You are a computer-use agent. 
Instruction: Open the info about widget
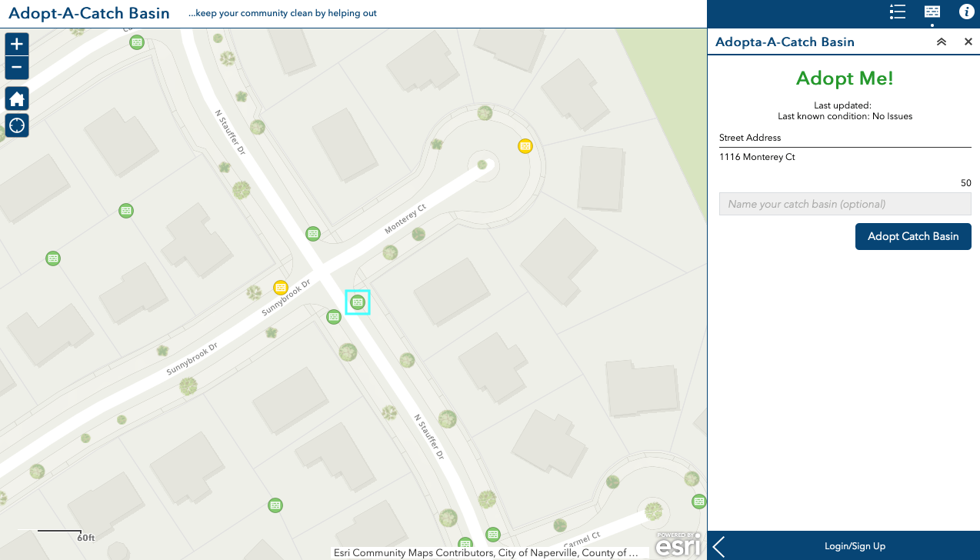tap(967, 12)
